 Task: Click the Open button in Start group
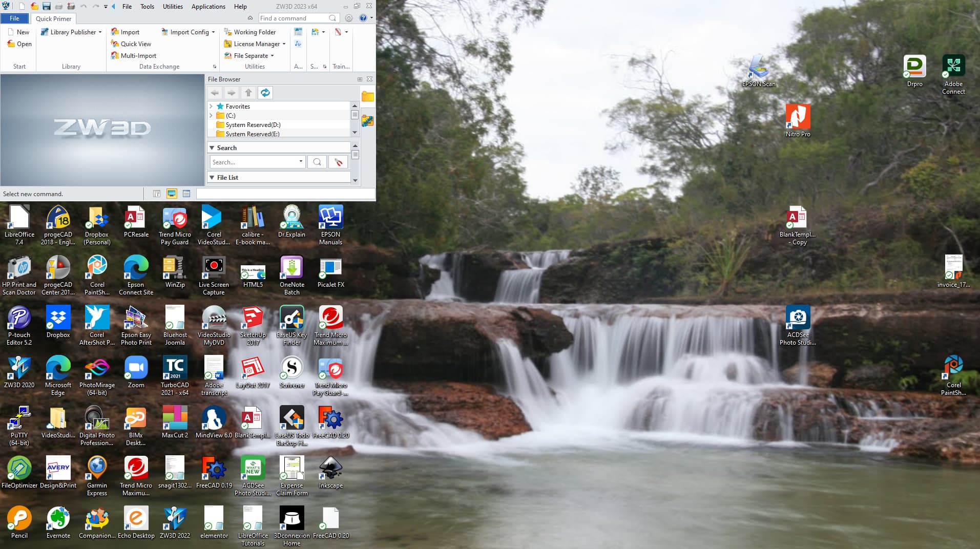pos(19,44)
